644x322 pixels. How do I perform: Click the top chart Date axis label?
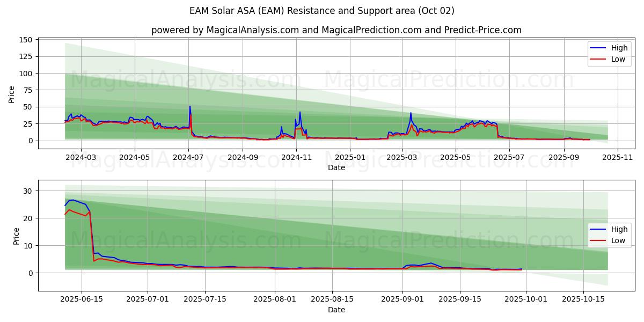[x=336, y=167]
